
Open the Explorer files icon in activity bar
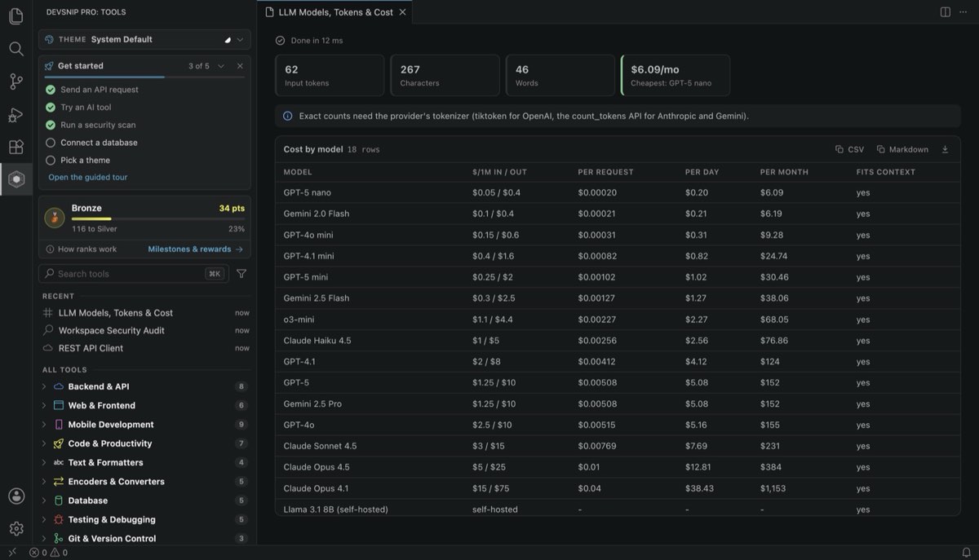tap(16, 16)
